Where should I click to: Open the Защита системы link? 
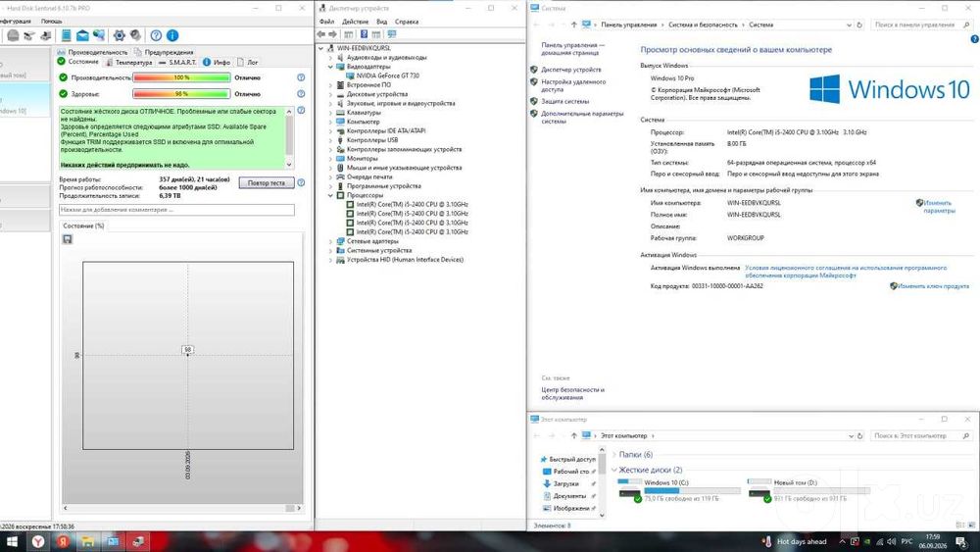click(564, 101)
